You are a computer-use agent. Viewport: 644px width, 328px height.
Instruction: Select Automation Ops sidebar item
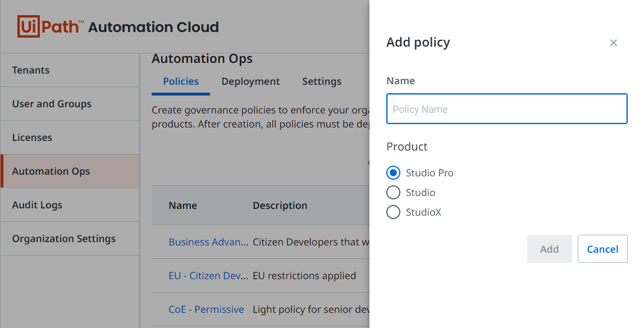tap(70, 171)
